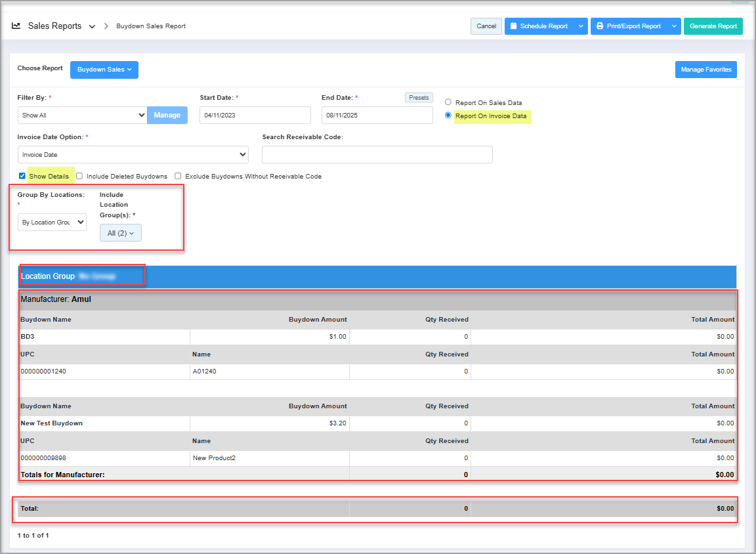Check Exclude Buydowns Without Receivable Code
756x554 pixels.
(x=178, y=176)
